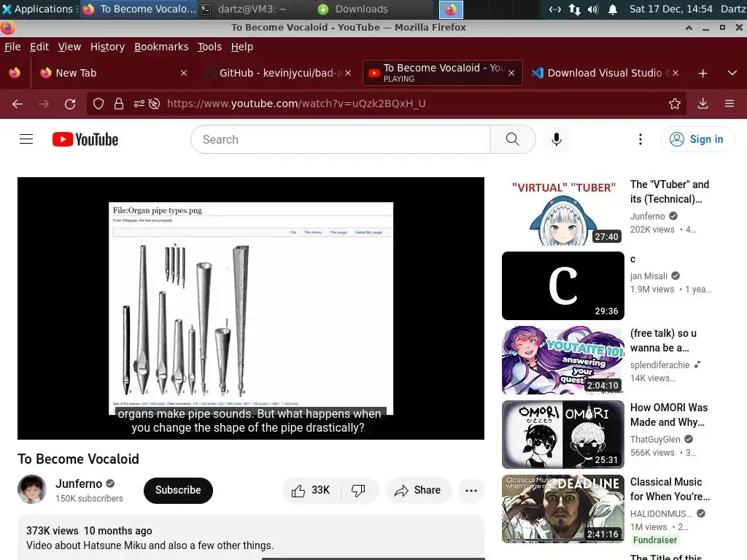Open system volume icon in top panel

[592, 9]
